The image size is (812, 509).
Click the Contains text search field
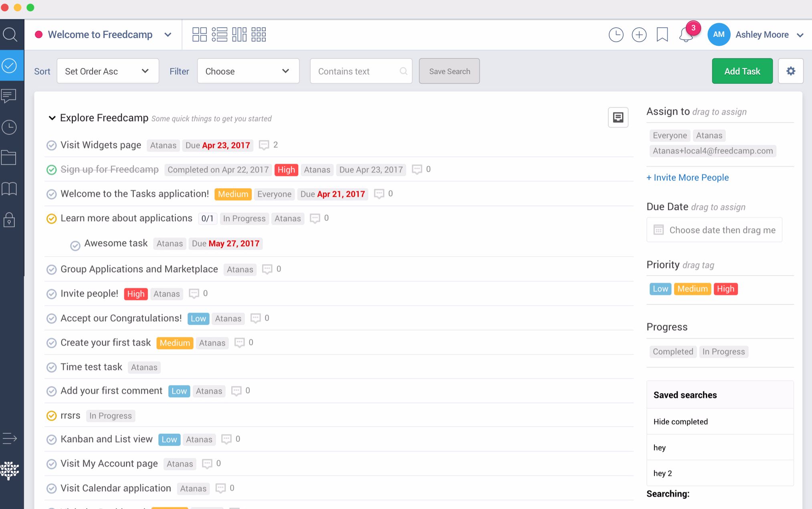tap(361, 71)
